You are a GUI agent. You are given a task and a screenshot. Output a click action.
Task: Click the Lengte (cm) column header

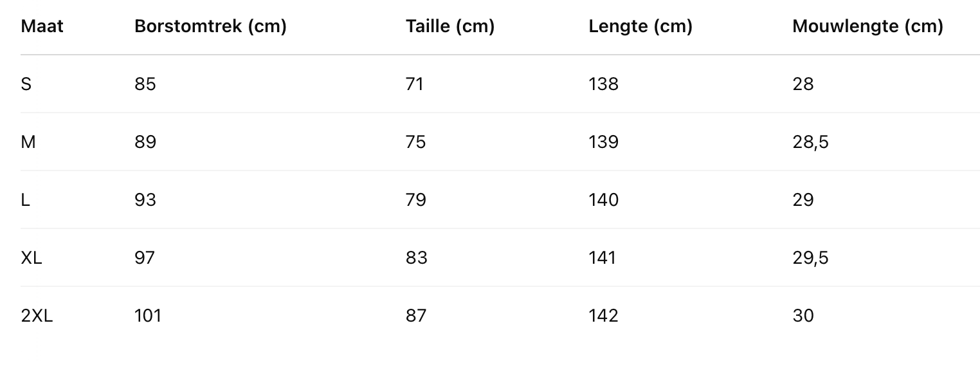pyautogui.click(x=640, y=26)
